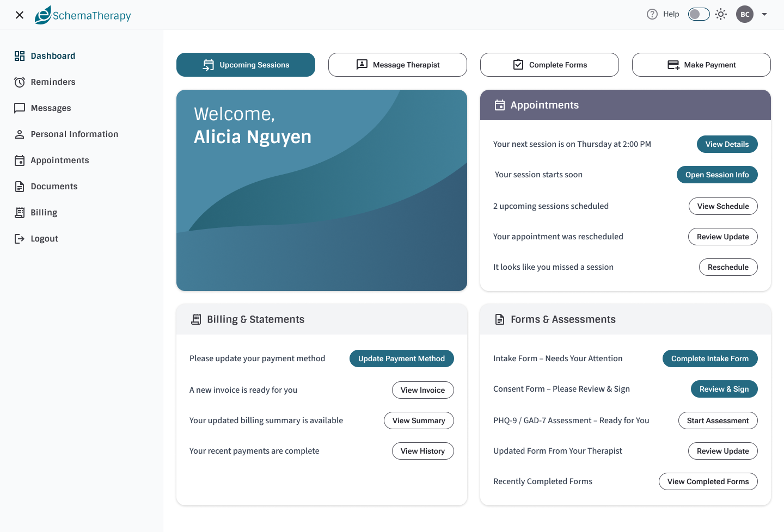Click Open Session Info button
The image size is (784, 532).
(x=717, y=175)
